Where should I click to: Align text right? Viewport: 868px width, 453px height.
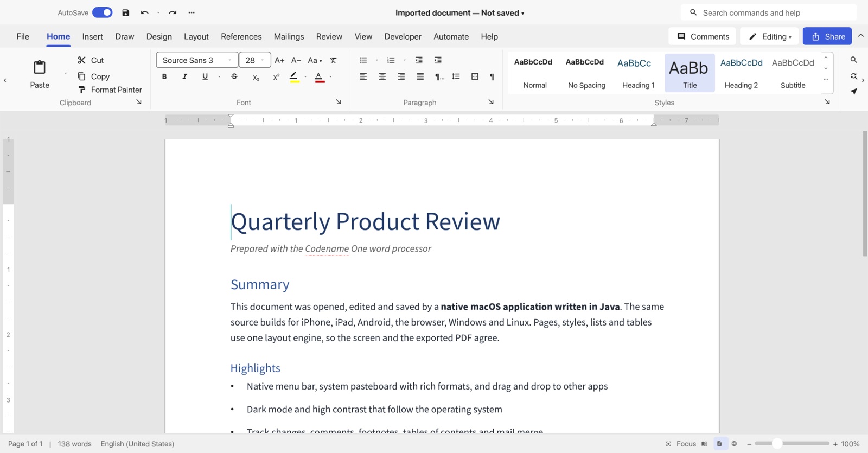point(401,77)
